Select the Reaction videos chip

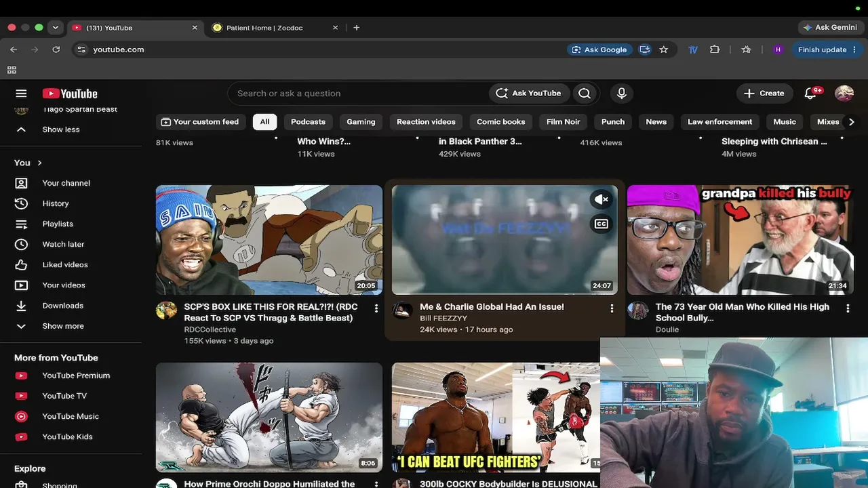[x=426, y=122]
